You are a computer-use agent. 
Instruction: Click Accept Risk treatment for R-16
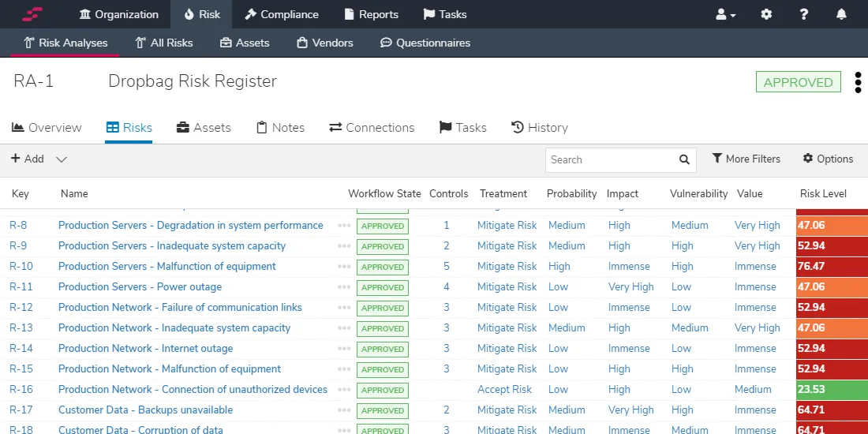click(504, 389)
